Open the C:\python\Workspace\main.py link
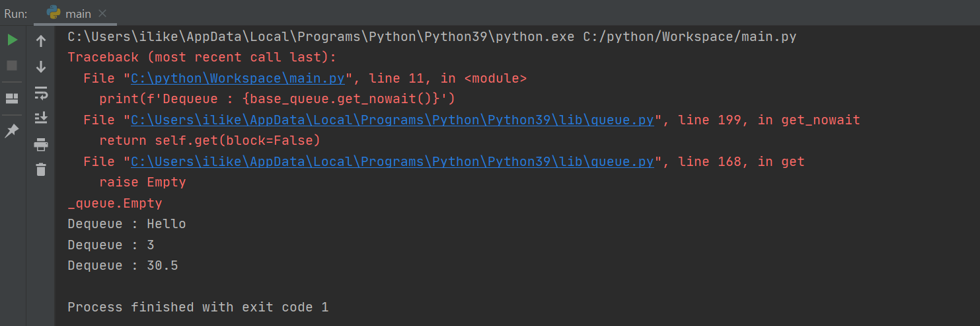The height and width of the screenshot is (326, 980). (238, 78)
